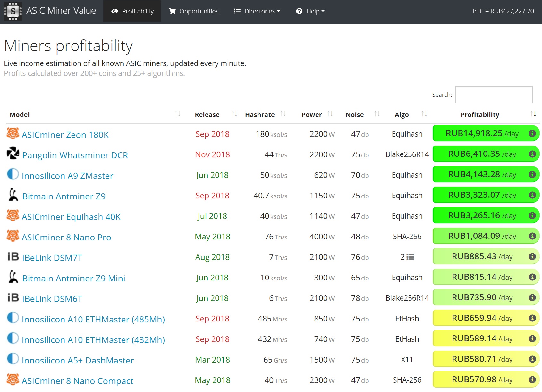This screenshot has width=542, height=392.
Task: Click Innosilicon logo beside A10 ETHMaster (432Mh)
Action: [13, 338]
